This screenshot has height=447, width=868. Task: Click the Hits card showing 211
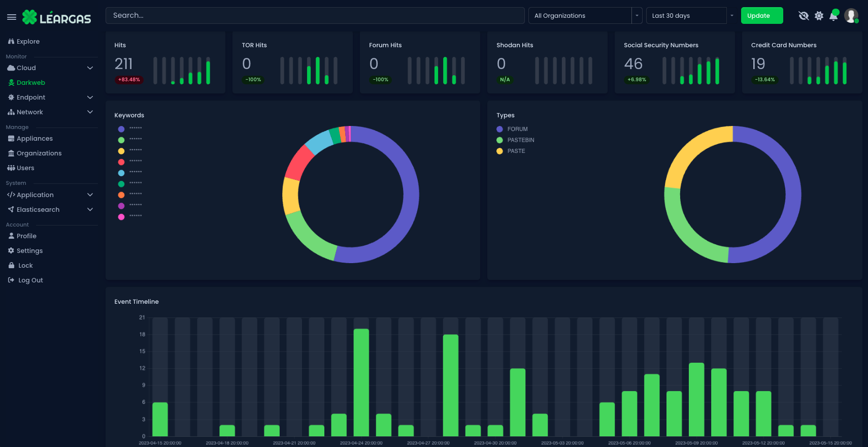(165, 62)
